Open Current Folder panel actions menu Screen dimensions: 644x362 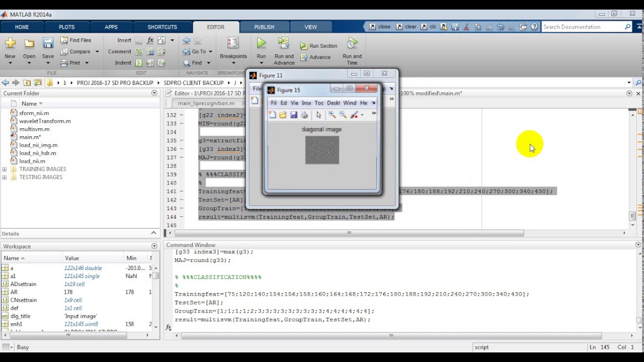tap(154, 93)
